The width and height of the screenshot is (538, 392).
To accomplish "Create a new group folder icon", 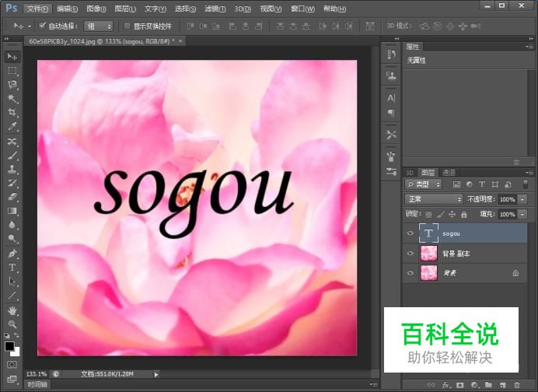I will point(488,385).
